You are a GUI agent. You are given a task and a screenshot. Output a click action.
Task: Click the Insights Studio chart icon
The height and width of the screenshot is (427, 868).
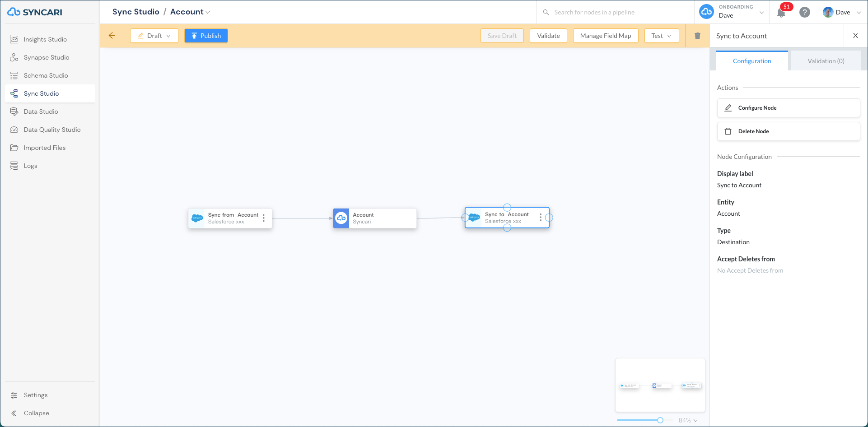[x=14, y=39]
